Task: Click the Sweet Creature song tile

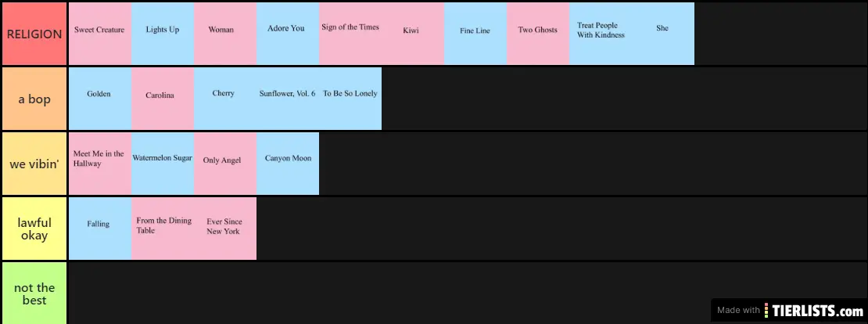Action: (100, 34)
